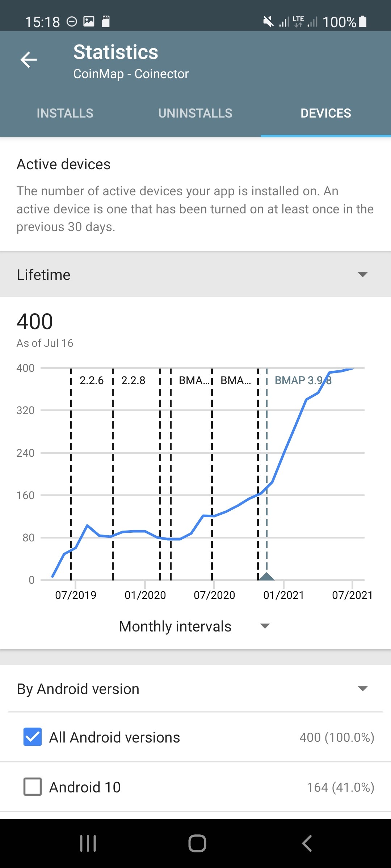
Task: Tap the Android recent apps button
Action: (x=88, y=843)
